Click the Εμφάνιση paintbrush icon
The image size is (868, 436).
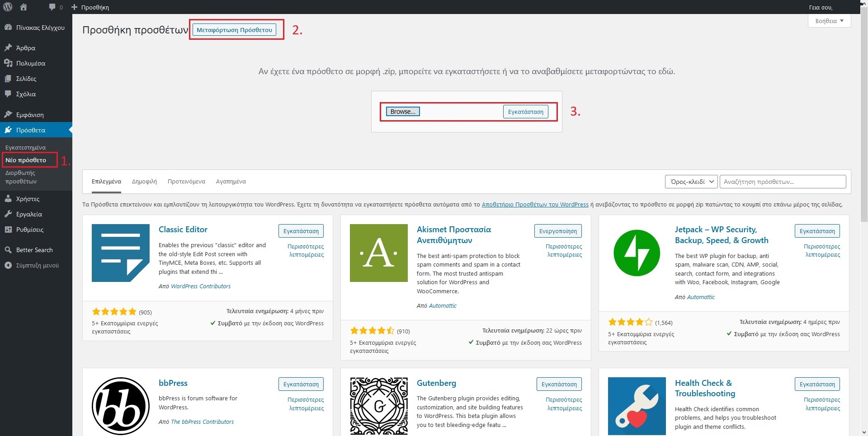click(x=8, y=114)
